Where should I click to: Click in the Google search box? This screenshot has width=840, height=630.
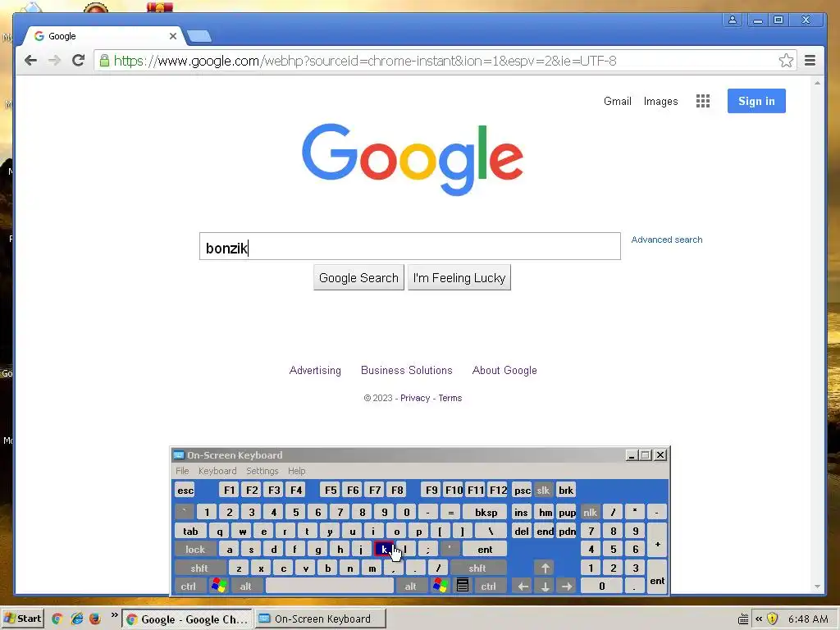click(x=410, y=246)
